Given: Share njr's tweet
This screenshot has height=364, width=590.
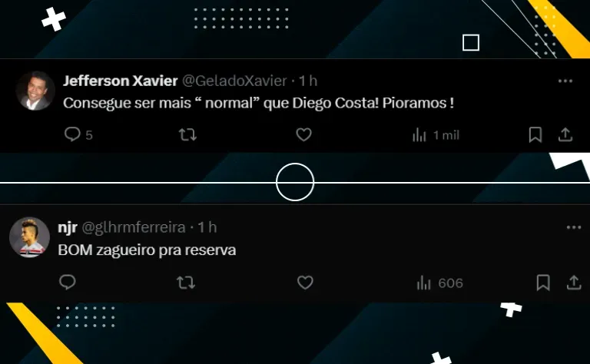Looking at the screenshot, I should [574, 283].
